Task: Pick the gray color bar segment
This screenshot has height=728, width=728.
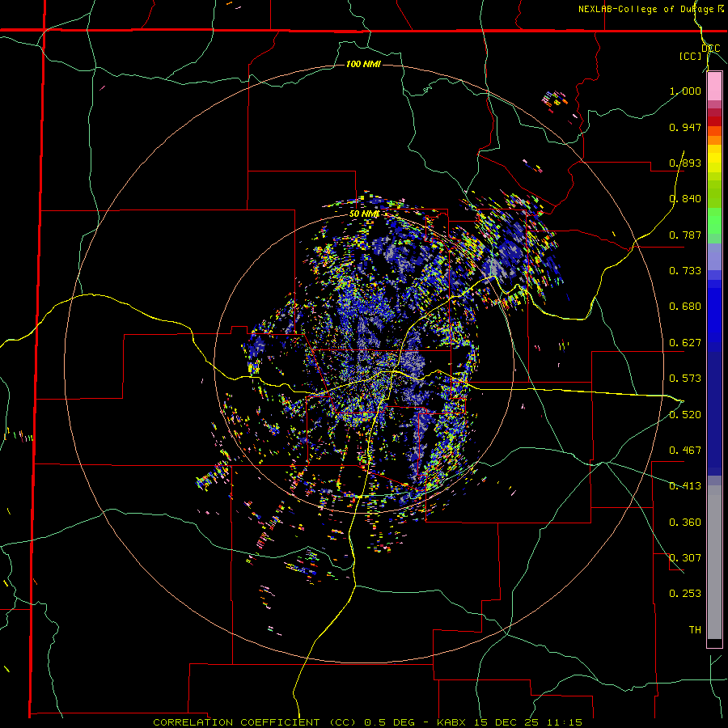Action: (x=714, y=562)
